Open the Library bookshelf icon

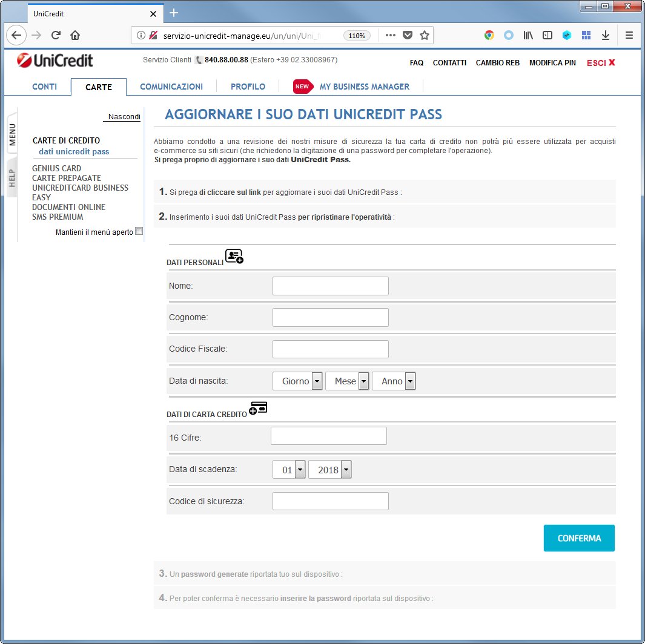(x=528, y=35)
